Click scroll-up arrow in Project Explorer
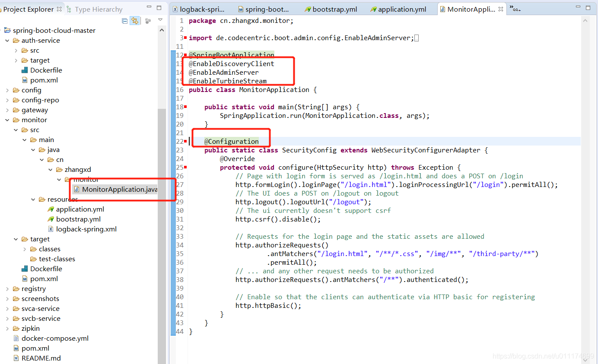Screen dimensions: 598x364 coord(162,30)
